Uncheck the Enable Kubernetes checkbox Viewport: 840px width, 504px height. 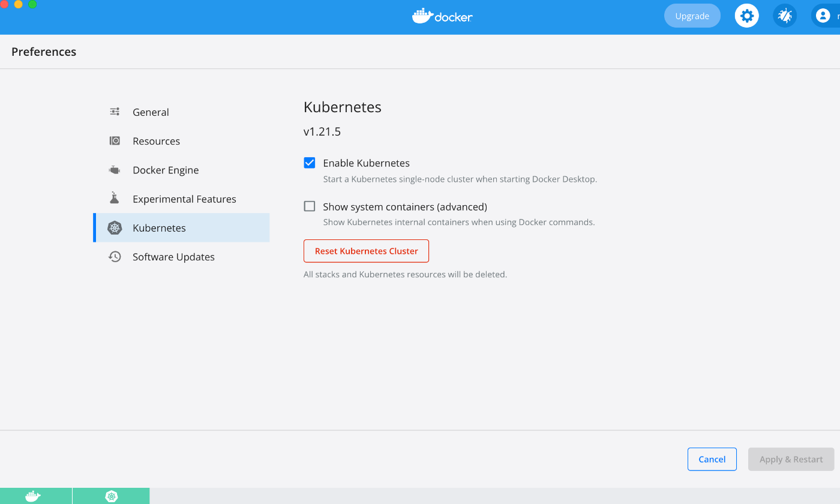pos(310,163)
